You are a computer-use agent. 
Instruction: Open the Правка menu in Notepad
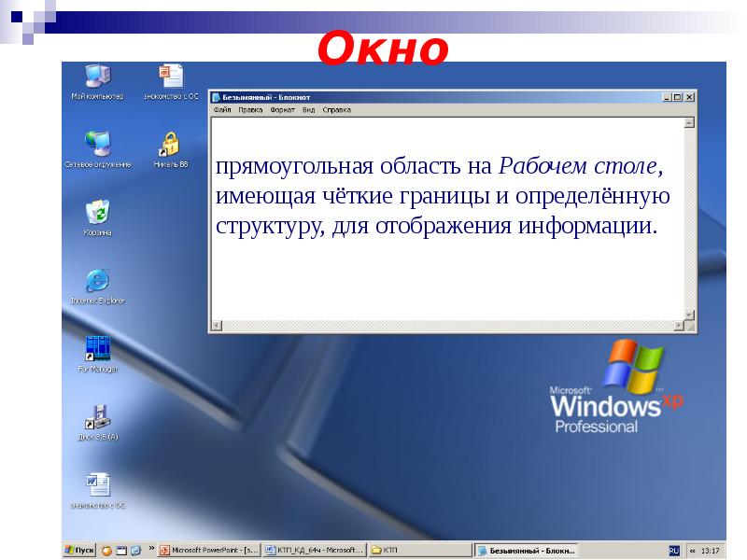point(250,109)
